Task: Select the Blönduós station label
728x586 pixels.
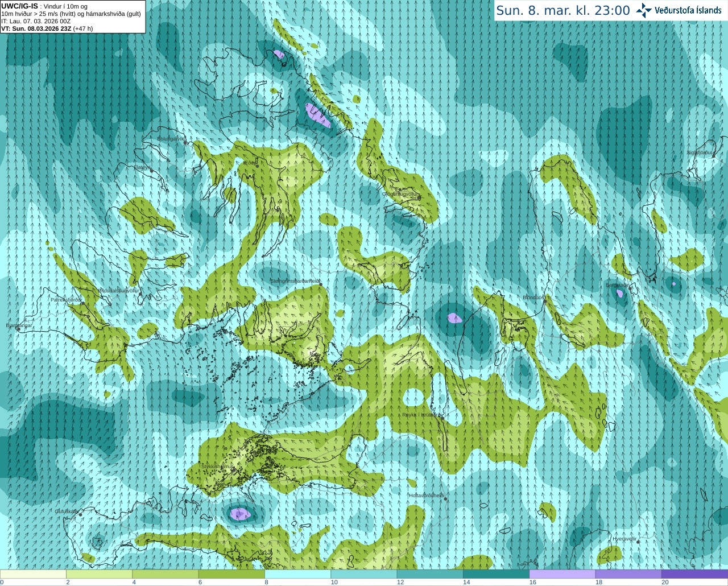Action: pos(533,298)
